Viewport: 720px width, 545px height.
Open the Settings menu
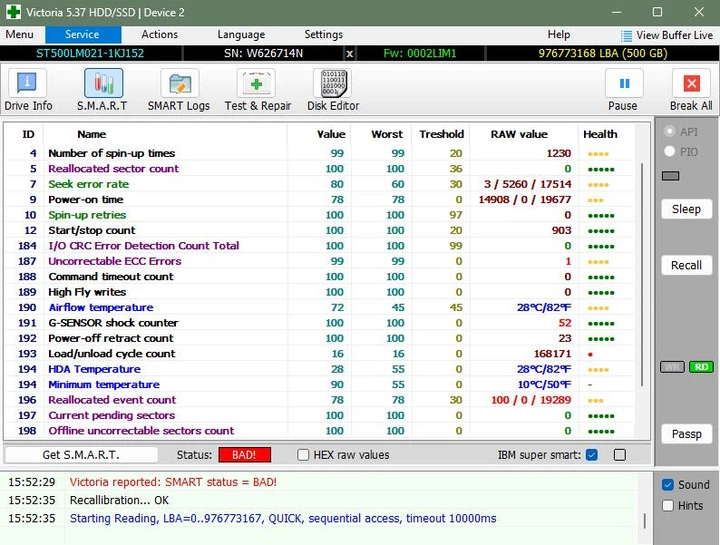(x=323, y=34)
